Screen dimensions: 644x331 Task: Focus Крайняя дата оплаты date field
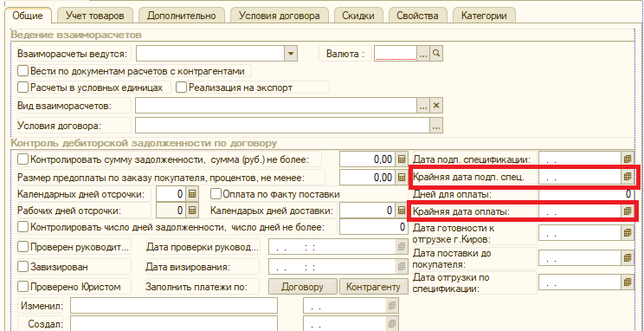tap(580, 211)
